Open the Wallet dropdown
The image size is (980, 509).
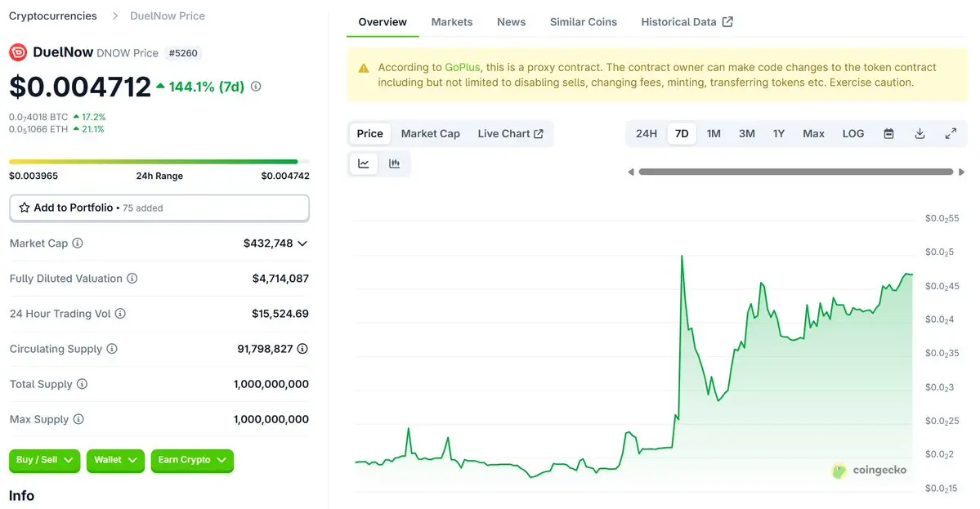[x=115, y=460]
